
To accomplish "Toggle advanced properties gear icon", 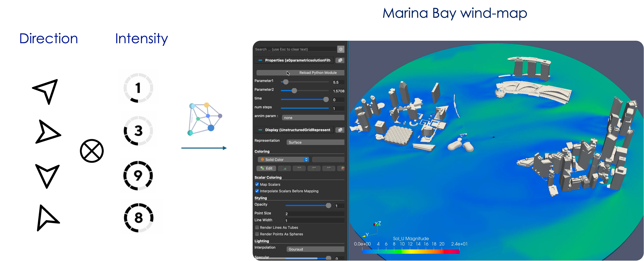I will click(340, 49).
